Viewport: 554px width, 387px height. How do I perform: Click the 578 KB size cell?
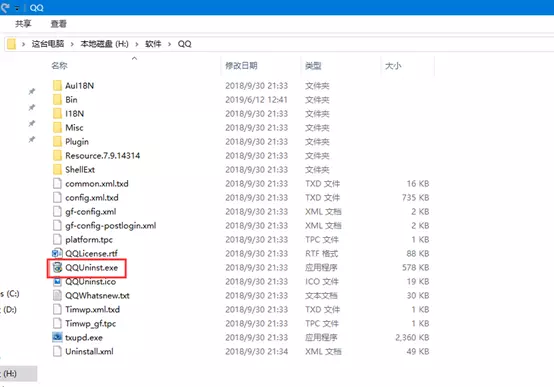point(416,268)
